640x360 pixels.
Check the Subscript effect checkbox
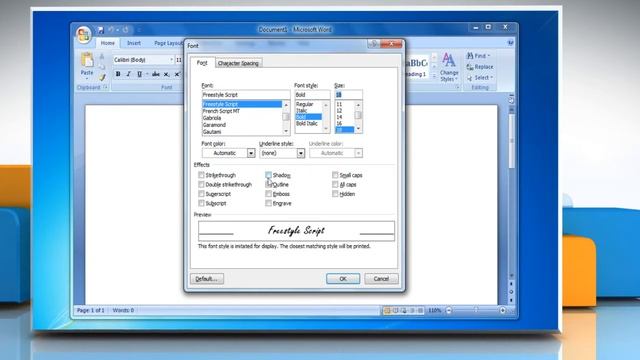[201, 203]
